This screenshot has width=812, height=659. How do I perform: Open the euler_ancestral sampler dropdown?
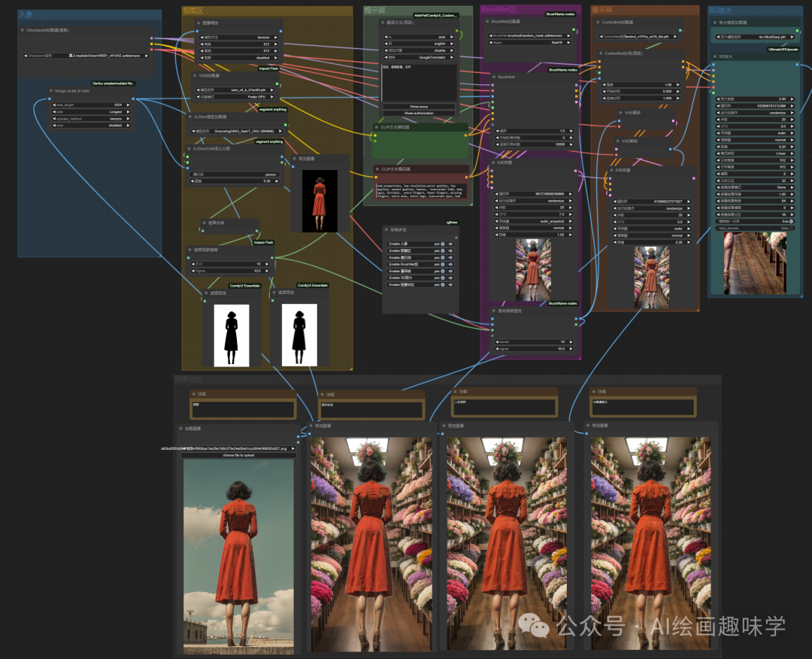pyautogui.click(x=534, y=221)
